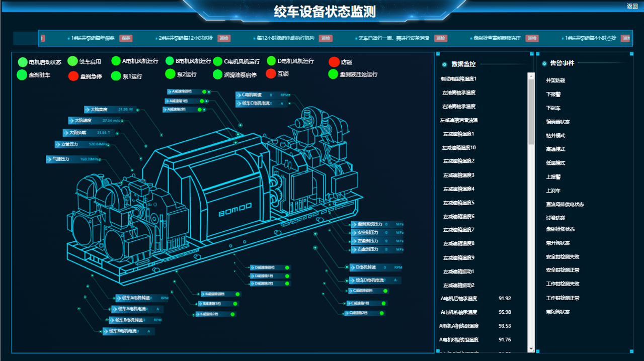Image resolution: width=644 pixels, height=361 pixels.
Task: Click the red 防碰 status light
Action: pos(334,62)
